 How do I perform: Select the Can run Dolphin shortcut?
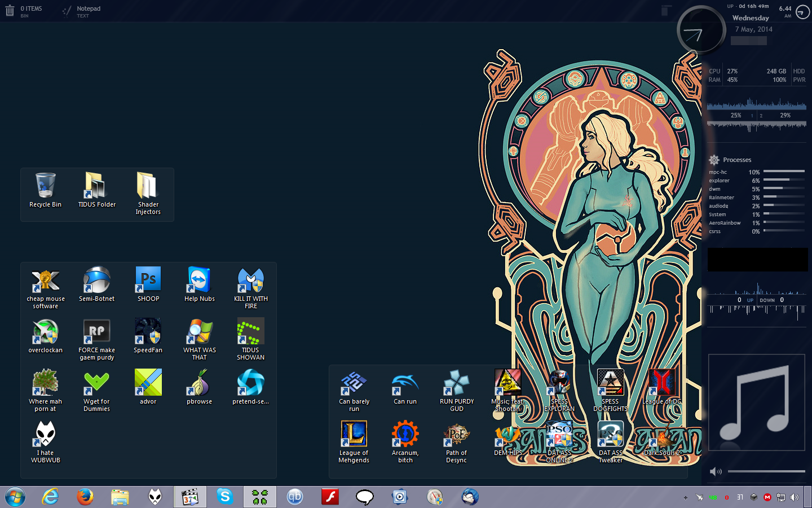pos(405,388)
